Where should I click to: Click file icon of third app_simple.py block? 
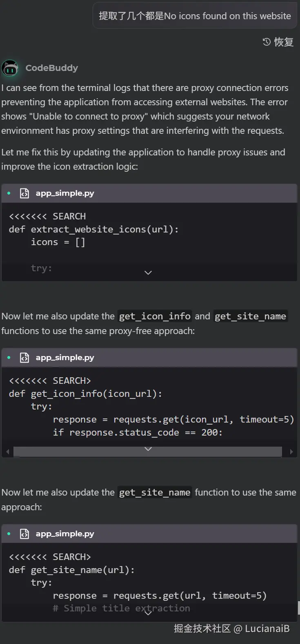[24, 534]
